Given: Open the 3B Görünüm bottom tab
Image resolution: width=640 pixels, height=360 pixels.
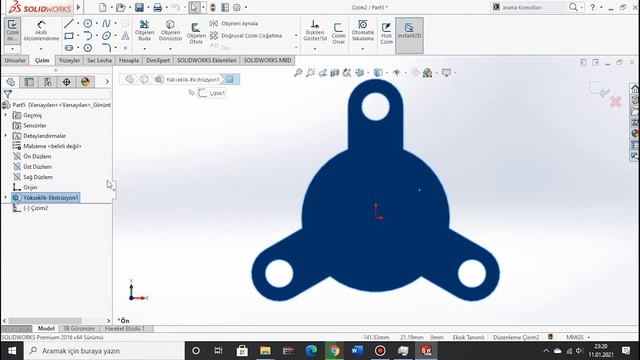Looking at the screenshot, I should point(79,329).
